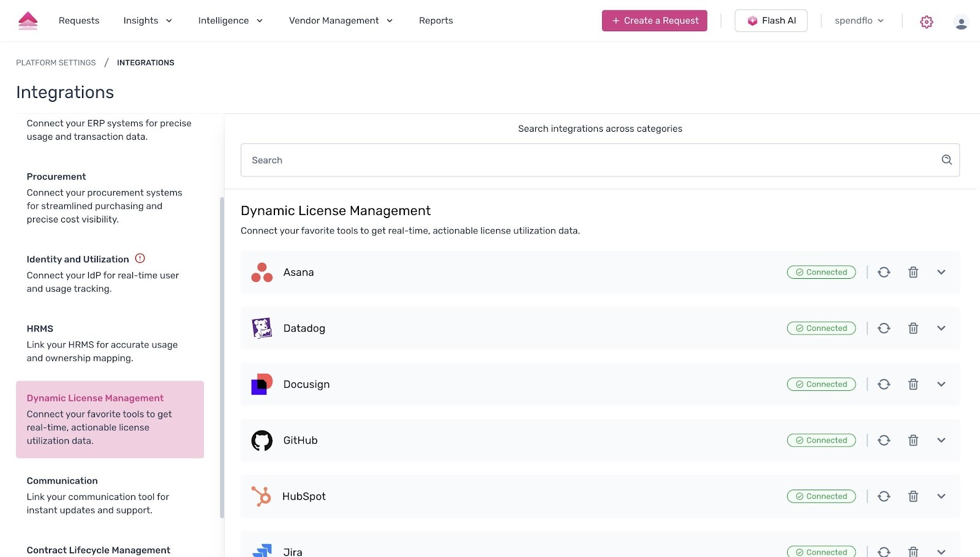Select Dynamic License Management category

tap(110, 420)
